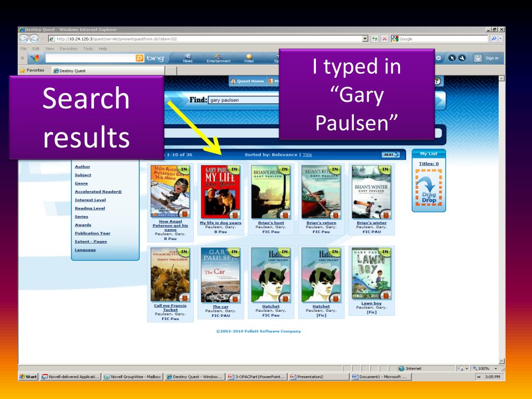532x399 pixels.
Task: Open the Tools menu
Action: 88,48
